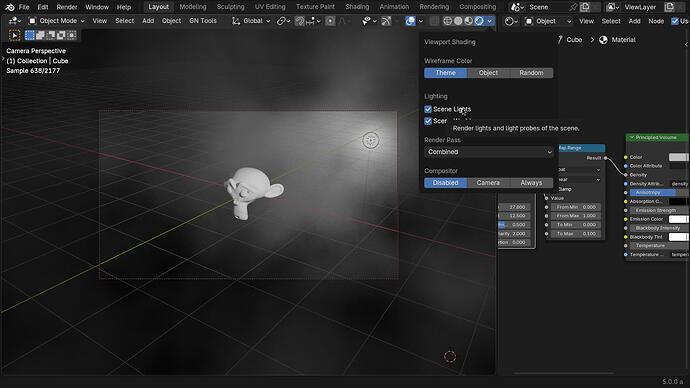
Task: Click the Emission Color swatch
Action: click(679, 219)
